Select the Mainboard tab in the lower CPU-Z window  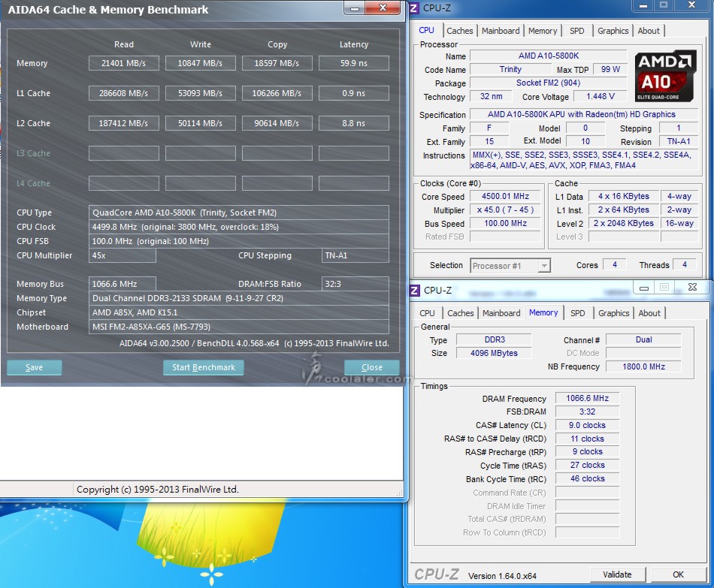(x=501, y=313)
